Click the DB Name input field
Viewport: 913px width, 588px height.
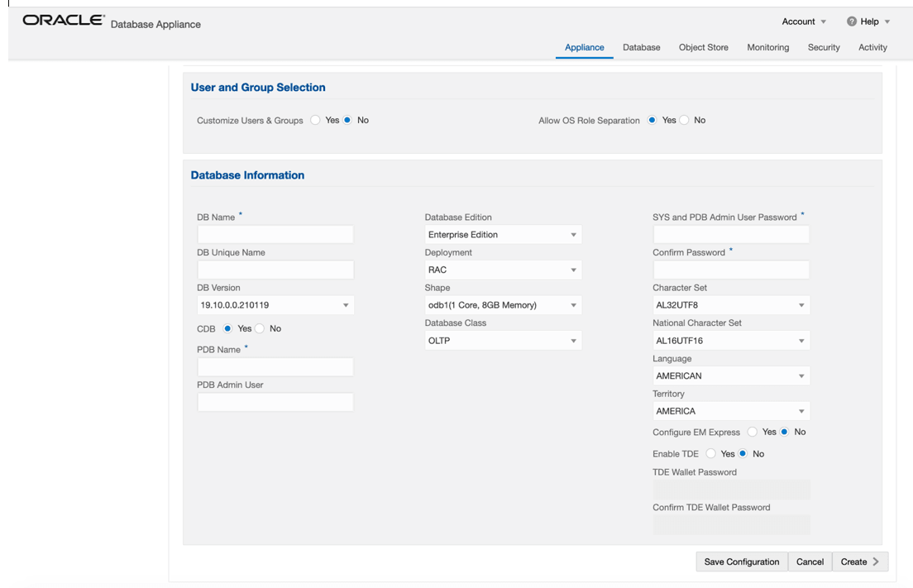[x=275, y=234]
